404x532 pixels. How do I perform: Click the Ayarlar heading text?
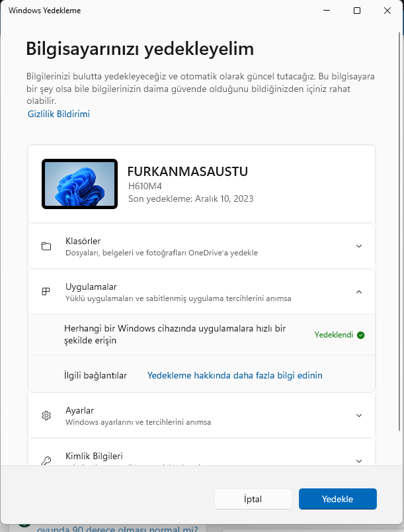coord(79,410)
